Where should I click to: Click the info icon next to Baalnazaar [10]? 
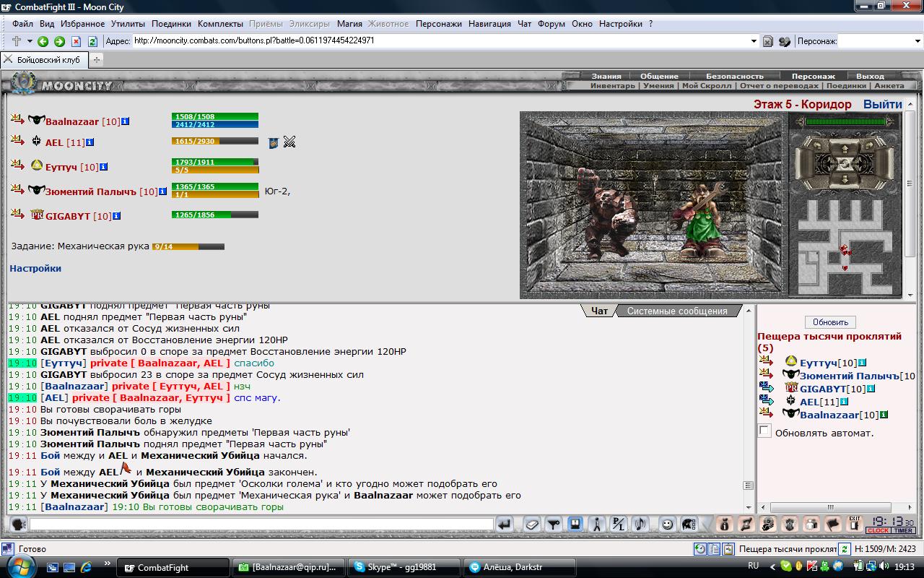coord(126,121)
